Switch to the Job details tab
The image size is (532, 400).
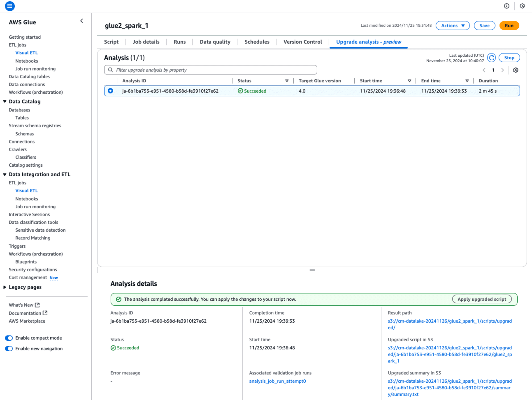tap(146, 42)
